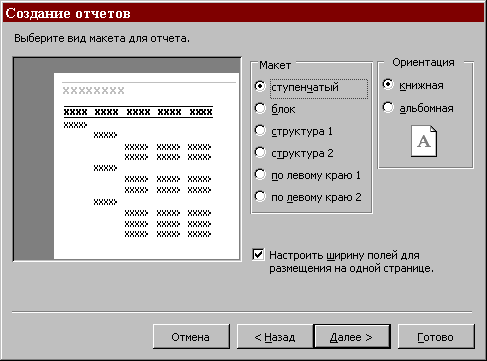
Task: Click the Выберите вид макета instruction text
Action: [102, 38]
